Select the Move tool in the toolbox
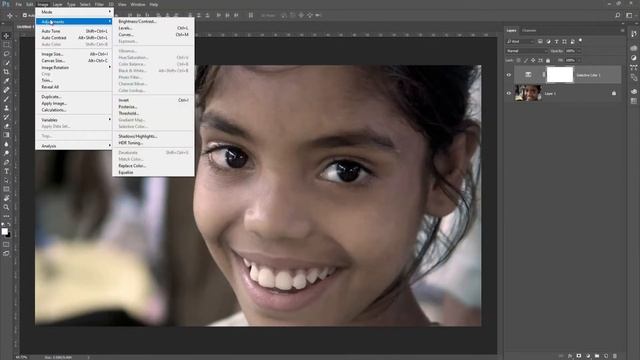Viewport: 640px width, 360px height. [x=6, y=36]
